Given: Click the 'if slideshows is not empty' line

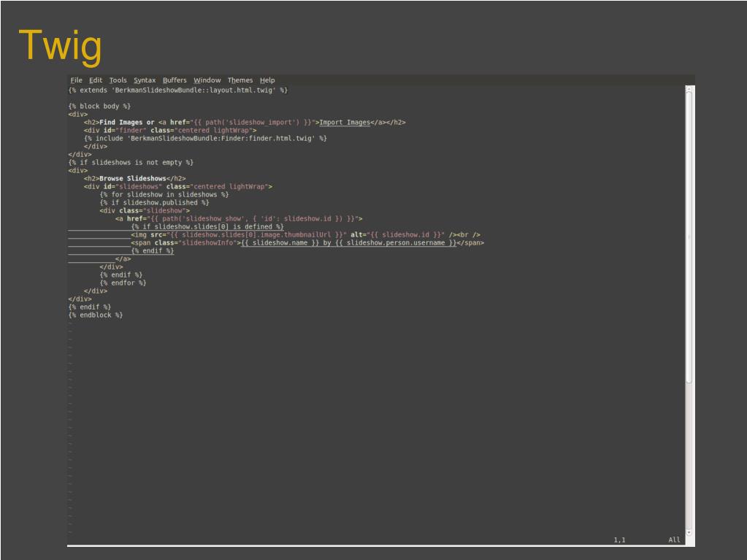Looking at the screenshot, I should click(x=131, y=162).
